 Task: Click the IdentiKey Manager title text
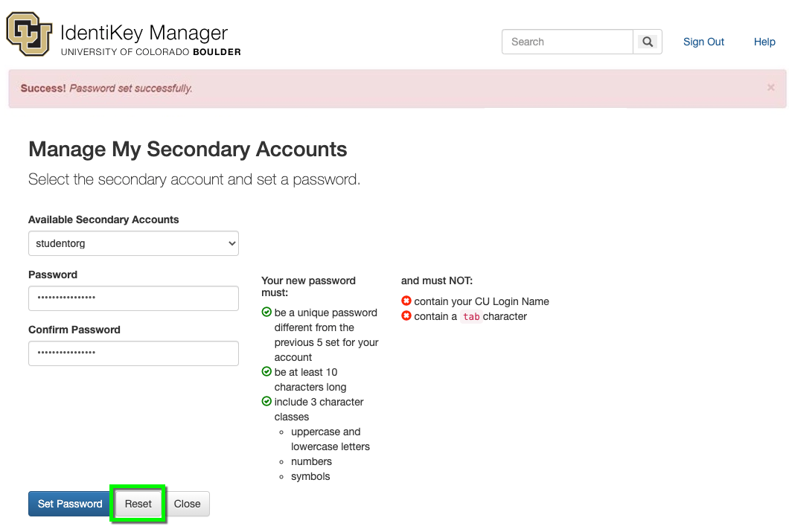click(144, 33)
